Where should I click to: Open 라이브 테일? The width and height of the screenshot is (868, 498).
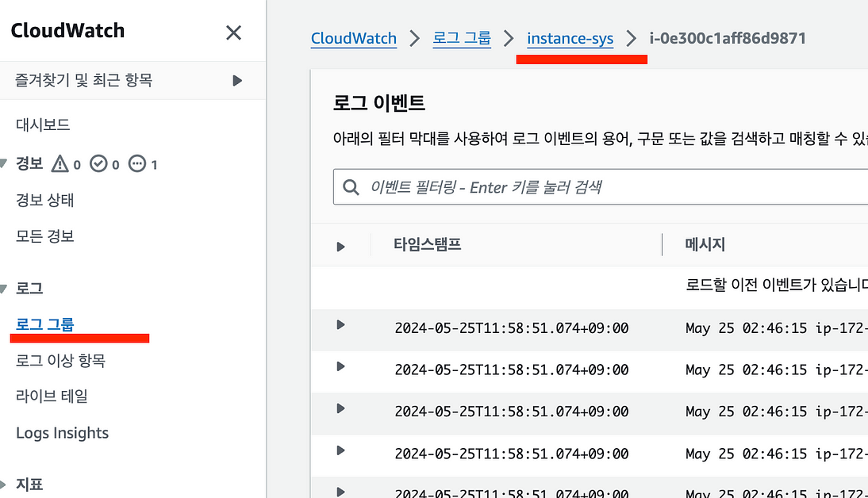point(52,396)
